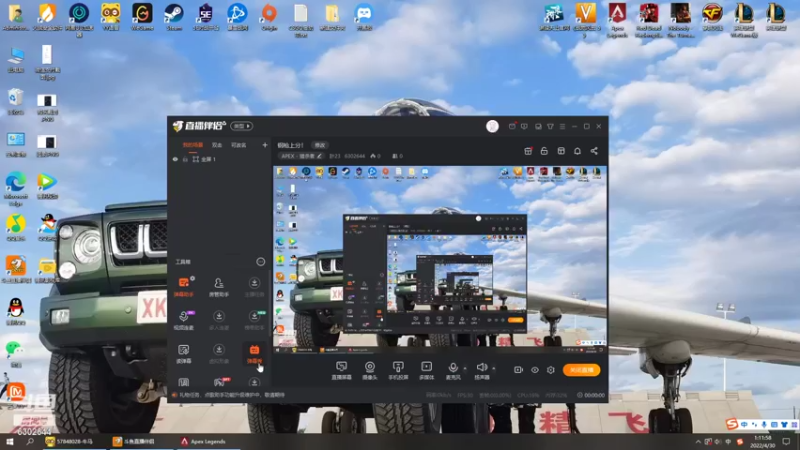Click the taskbar clock and date
Image resolution: width=800 pixels, height=450 pixels.
pyautogui.click(x=763, y=441)
